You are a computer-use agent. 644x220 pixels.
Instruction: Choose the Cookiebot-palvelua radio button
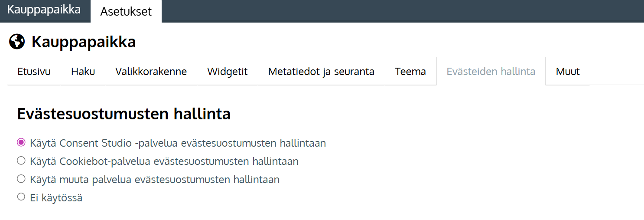[x=21, y=161]
